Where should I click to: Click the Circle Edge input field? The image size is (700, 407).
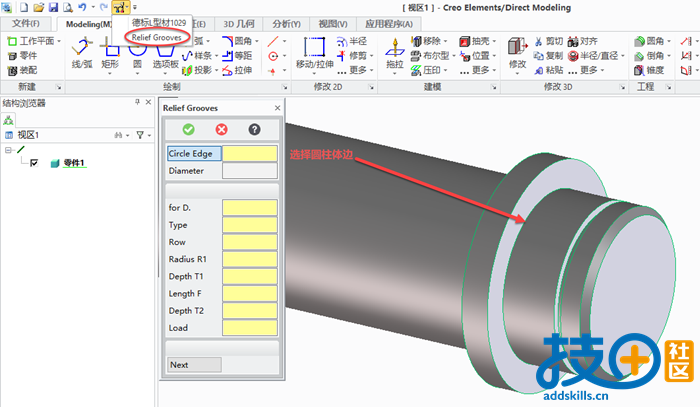(x=250, y=154)
